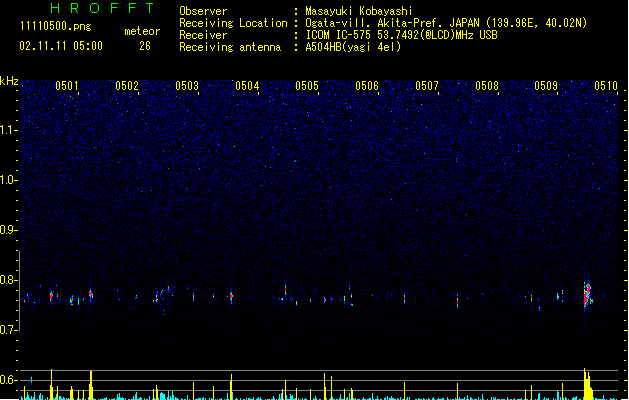629x400 pixels.
Task: Click time marker 0504
Action: 247,86
